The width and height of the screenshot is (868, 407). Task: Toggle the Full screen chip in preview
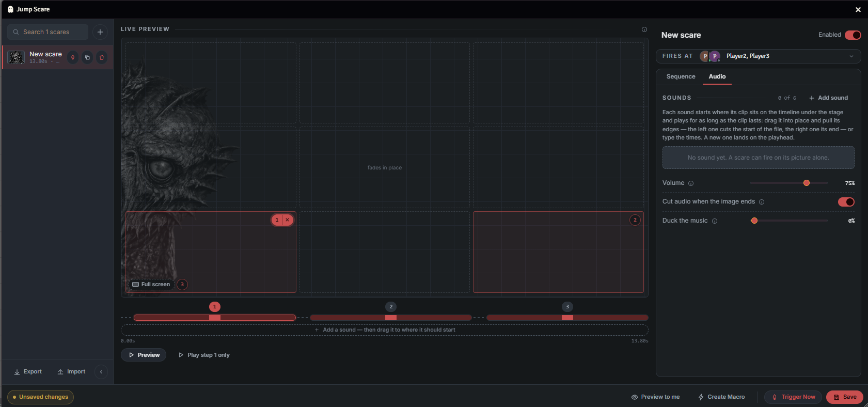coord(151,285)
